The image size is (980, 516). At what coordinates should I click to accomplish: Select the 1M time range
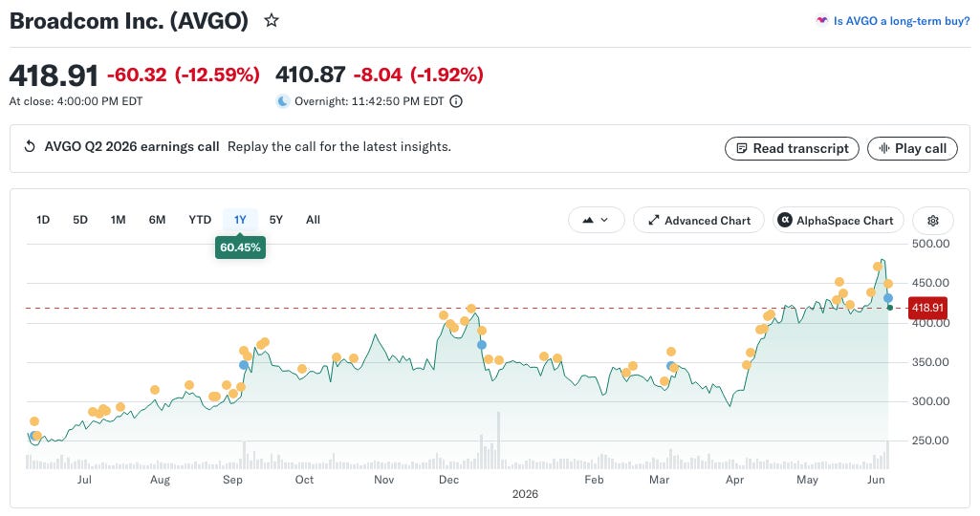pos(119,220)
